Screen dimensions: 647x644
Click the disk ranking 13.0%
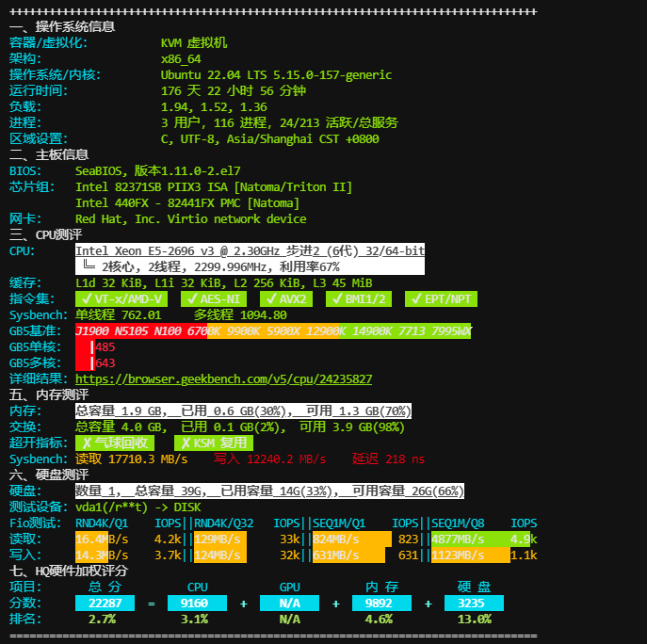pos(475,620)
